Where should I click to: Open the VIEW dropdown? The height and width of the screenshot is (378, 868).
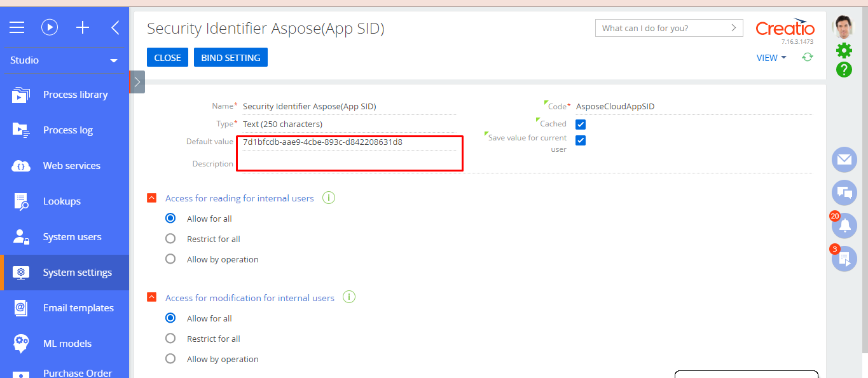771,58
